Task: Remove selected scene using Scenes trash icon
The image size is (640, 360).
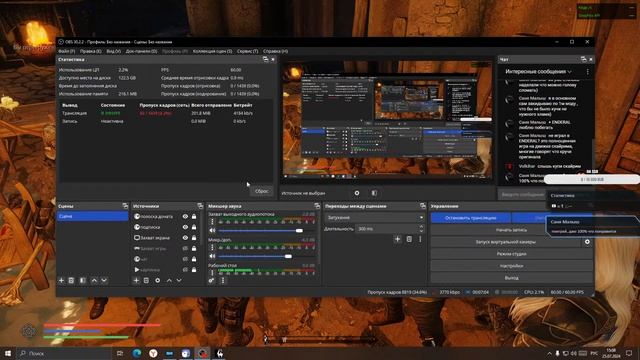Action: (71, 280)
